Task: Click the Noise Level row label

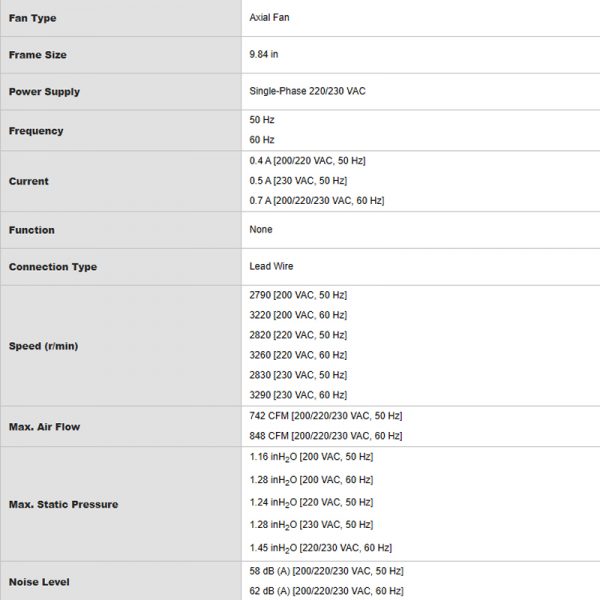Action: [39, 582]
